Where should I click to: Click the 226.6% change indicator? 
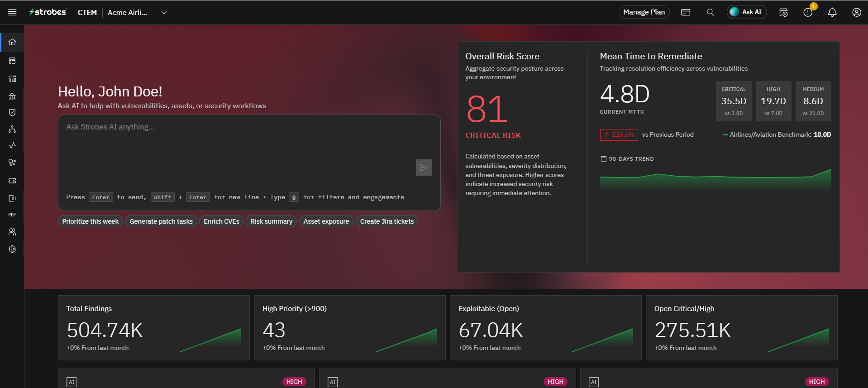[619, 135]
